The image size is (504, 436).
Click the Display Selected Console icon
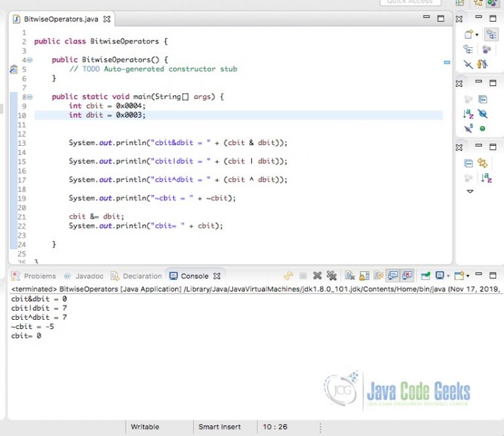(440, 276)
